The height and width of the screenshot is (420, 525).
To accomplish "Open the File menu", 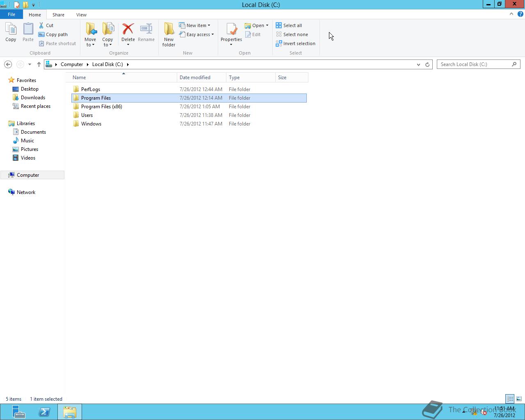I will (x=11, y=14).
